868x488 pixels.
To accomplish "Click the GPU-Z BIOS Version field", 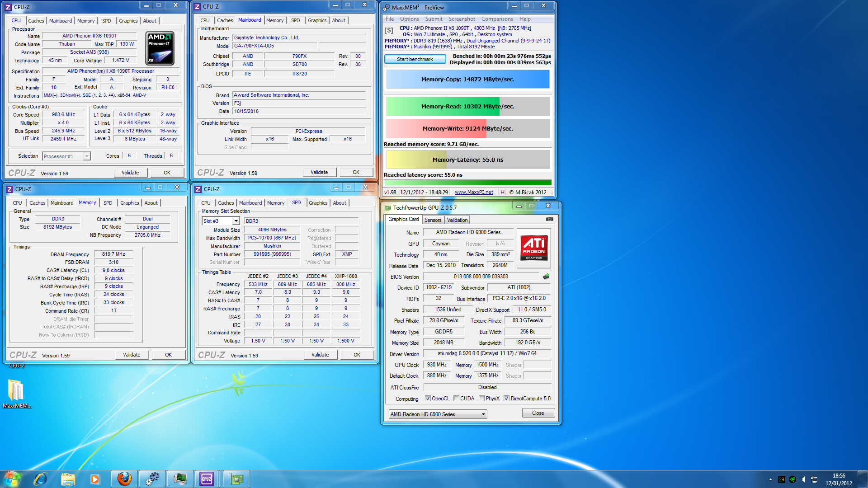I will [481, 277].
